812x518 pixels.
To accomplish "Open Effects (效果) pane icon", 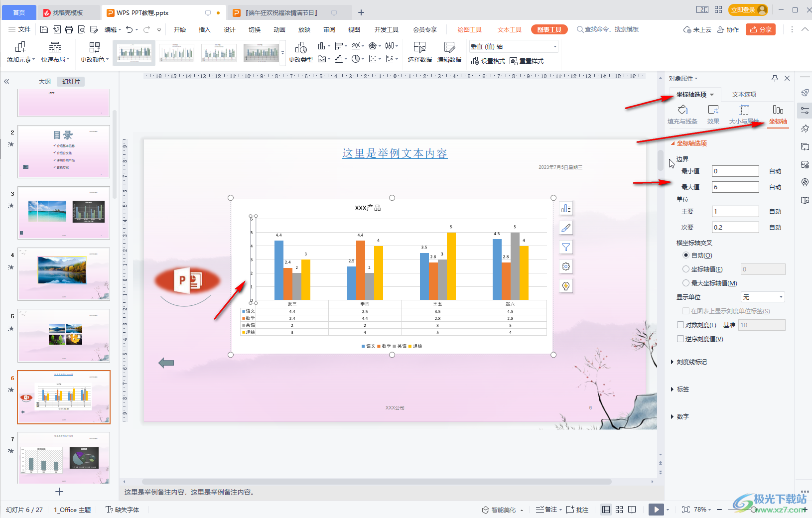I will pyautogui.click(x=713, y=115).
